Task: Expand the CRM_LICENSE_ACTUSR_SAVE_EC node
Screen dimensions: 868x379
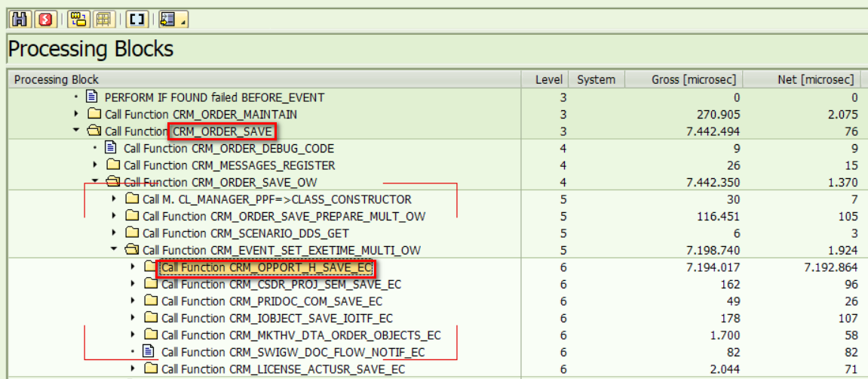Action: coord(133,368)
